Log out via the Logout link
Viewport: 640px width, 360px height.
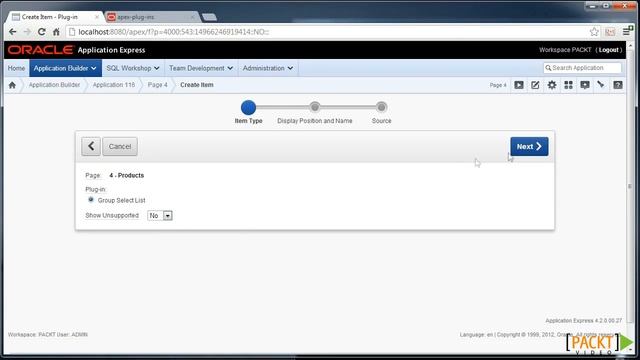(x=609, y=50)
